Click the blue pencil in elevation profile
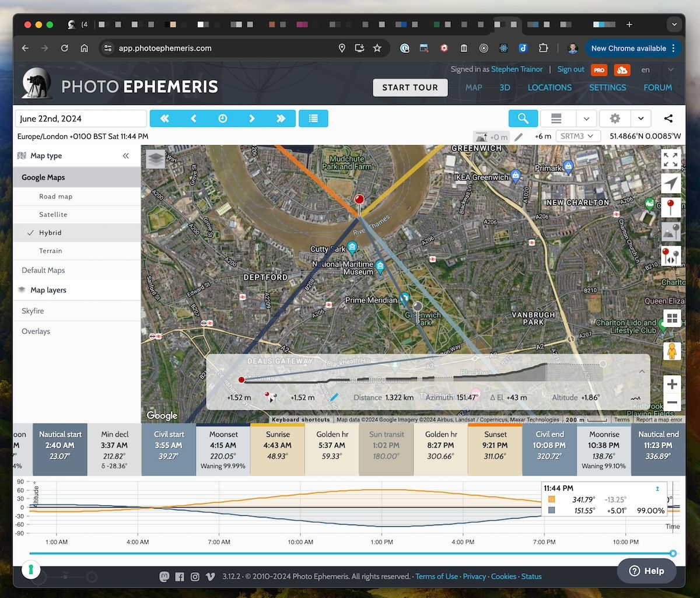 coord(334,398)
